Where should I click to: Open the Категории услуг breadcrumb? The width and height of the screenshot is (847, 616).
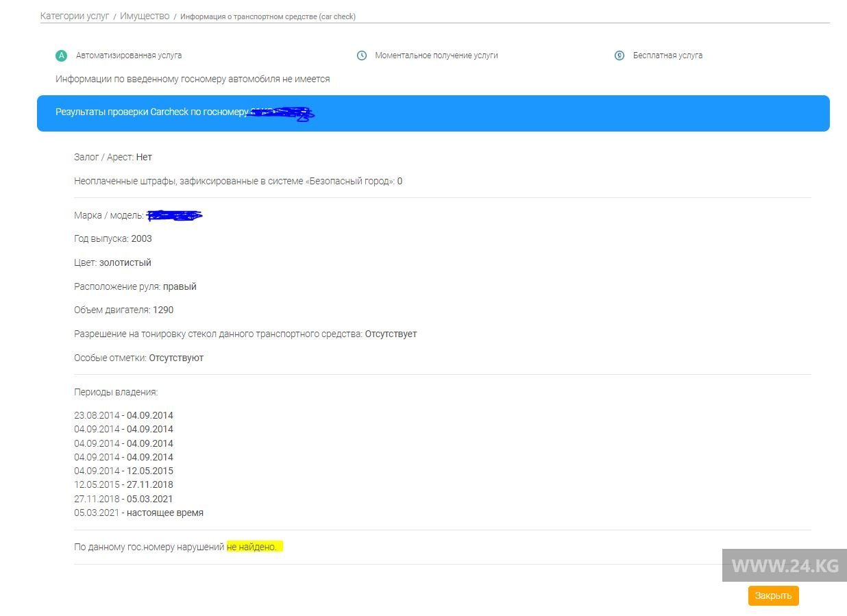point(75,16)
